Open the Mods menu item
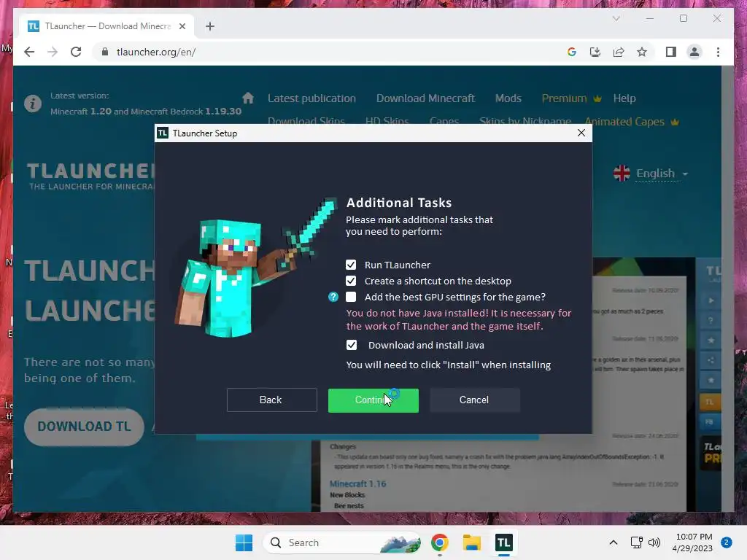747x560 pixels. tap(508, 98)
